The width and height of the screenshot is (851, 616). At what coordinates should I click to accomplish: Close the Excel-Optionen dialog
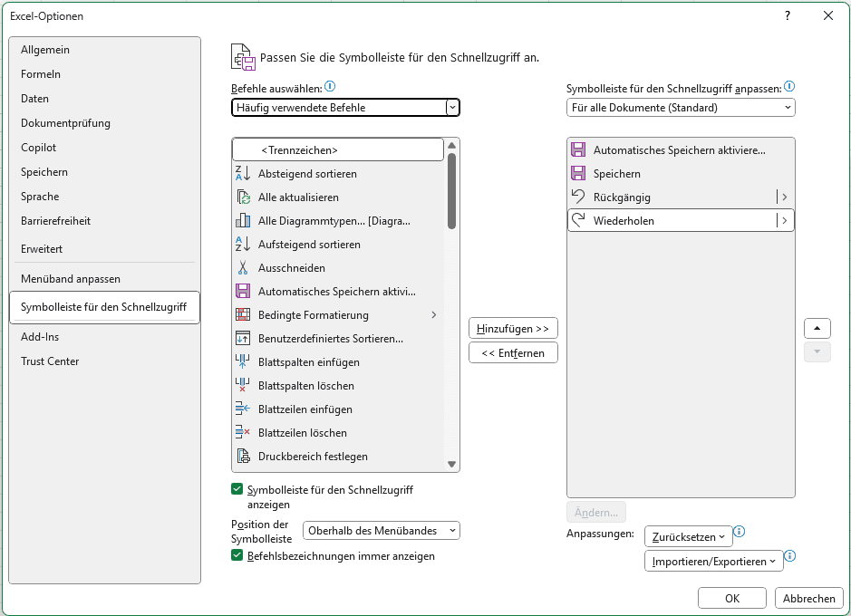pyautogui.click(x=828, y=15)
